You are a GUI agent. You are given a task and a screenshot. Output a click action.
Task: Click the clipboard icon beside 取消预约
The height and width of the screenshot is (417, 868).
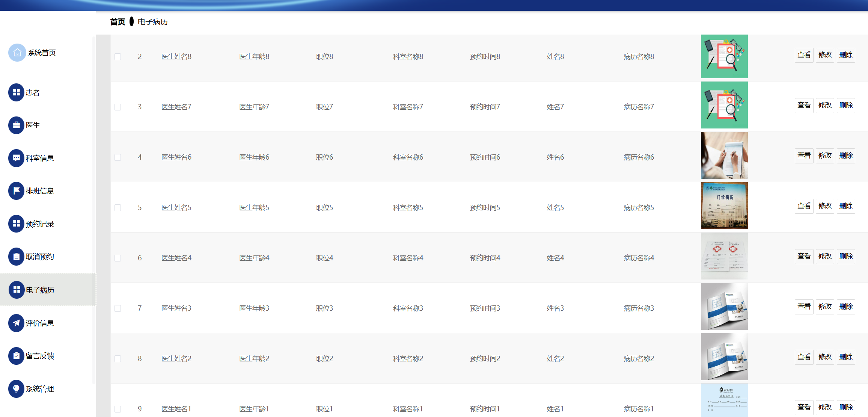tap(16, 257)
